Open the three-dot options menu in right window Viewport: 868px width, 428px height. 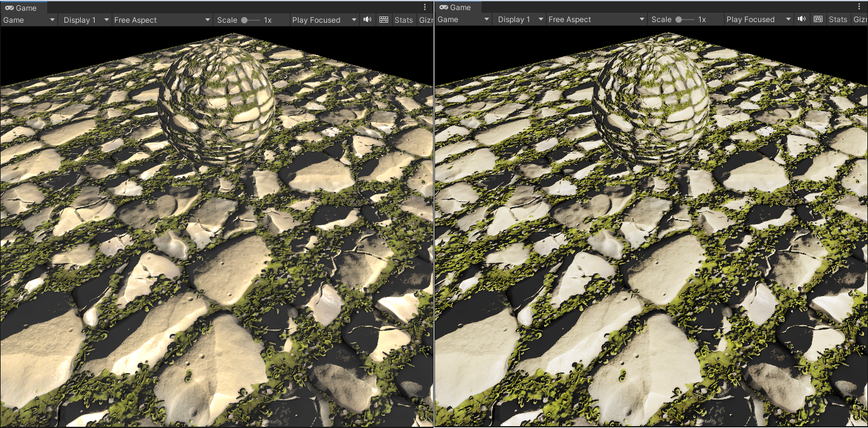[x=859, y=6]
